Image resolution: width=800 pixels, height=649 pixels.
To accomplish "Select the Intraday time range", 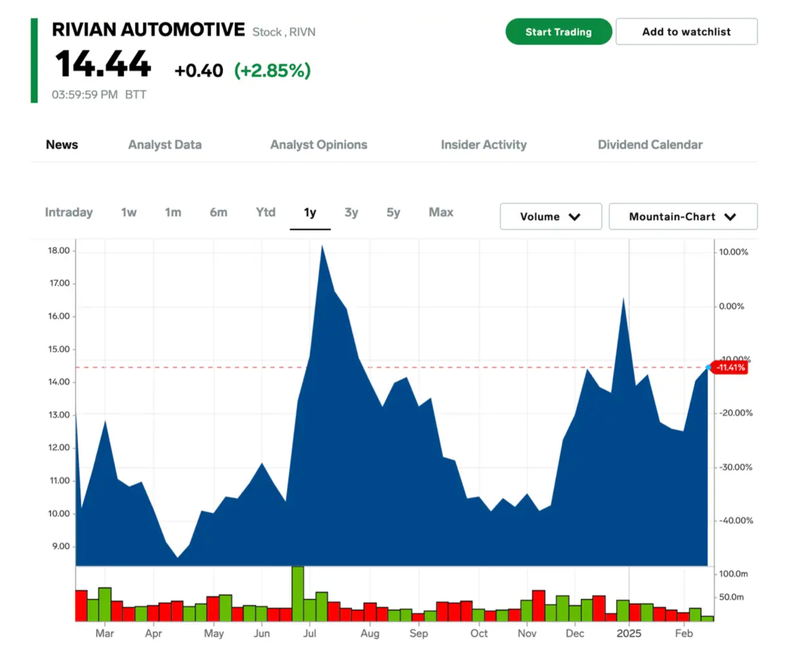I will (69, 212).
